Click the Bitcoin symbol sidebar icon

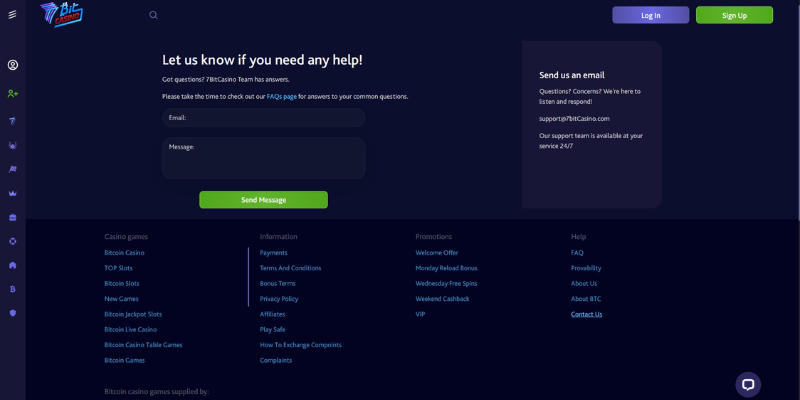(13, 289)
